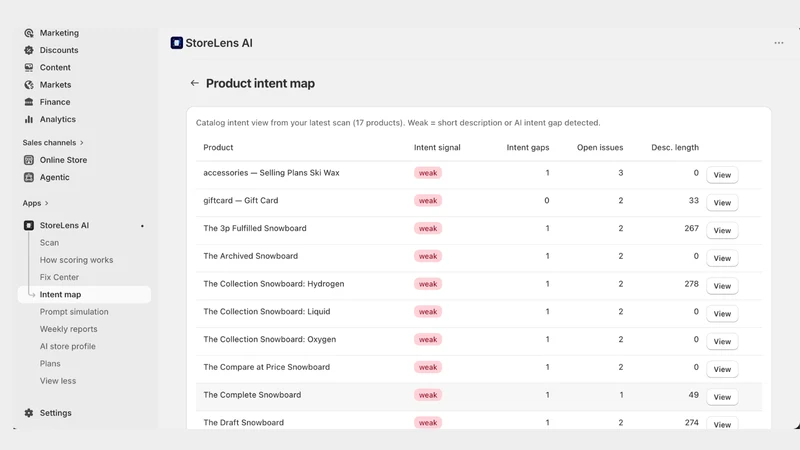
Task: Click the Agentic channel icon
Action: (x=29, y=178)
